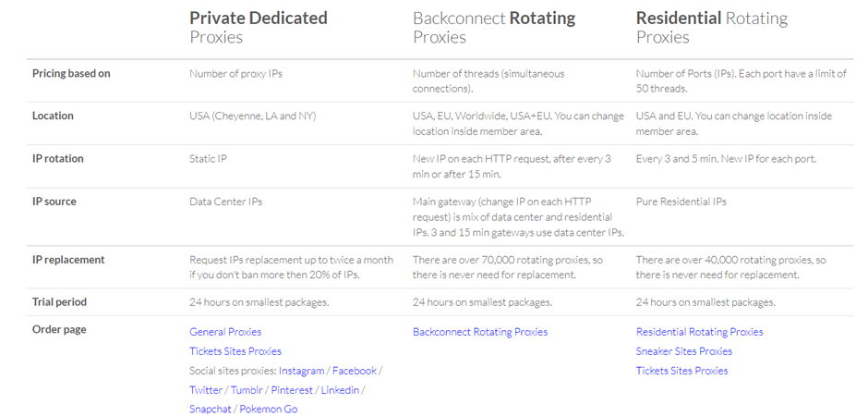868x416 pixels.
Task: Open the blue Residential Rotating Proxies order link
Action: click(700, 332)
